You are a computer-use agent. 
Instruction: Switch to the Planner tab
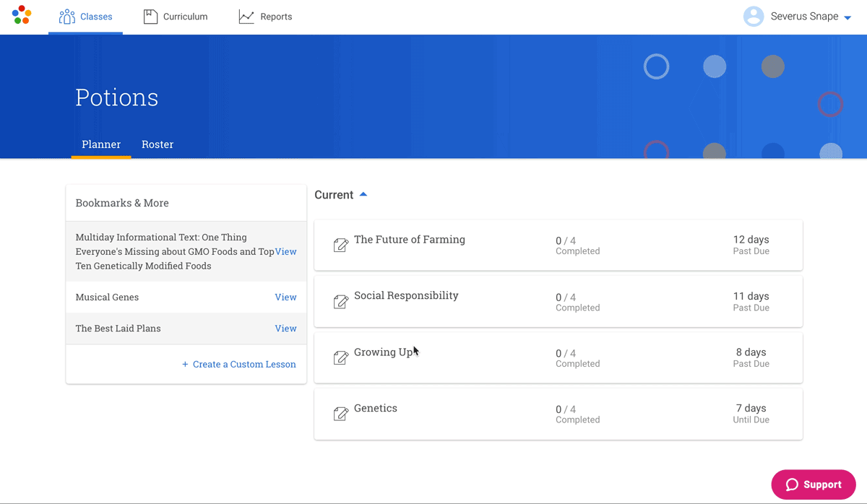click(x=101, y=144)
